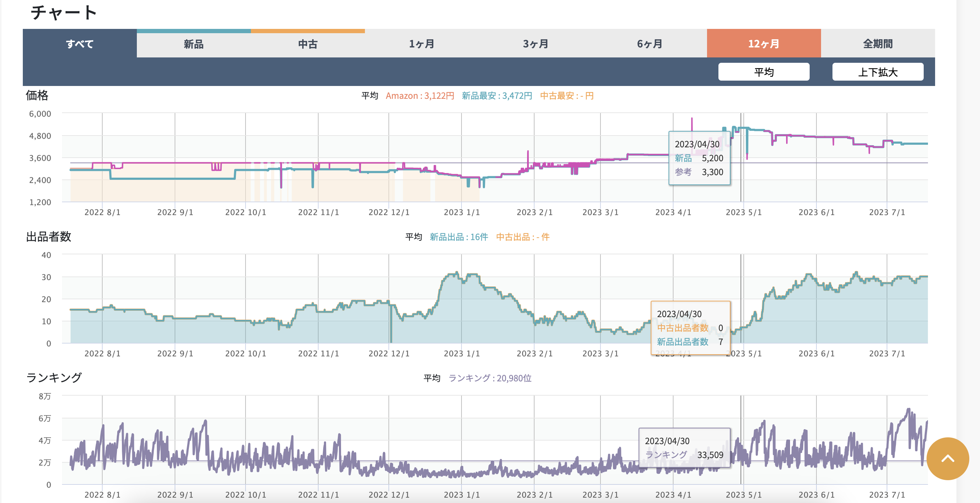Select the 1ヶ月 period tab
This screenshot has height=503, width=980.
coord(422,44)
